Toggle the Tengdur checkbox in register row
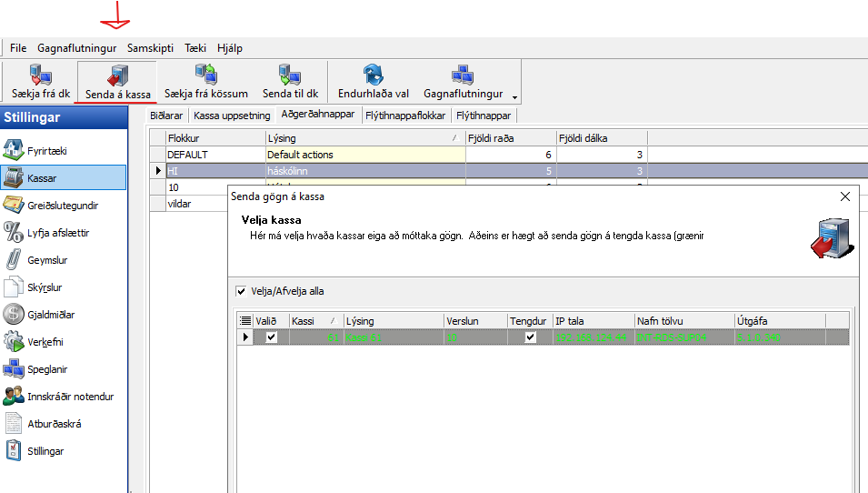The width and height of the screenshot is (868, 493). 531,337
